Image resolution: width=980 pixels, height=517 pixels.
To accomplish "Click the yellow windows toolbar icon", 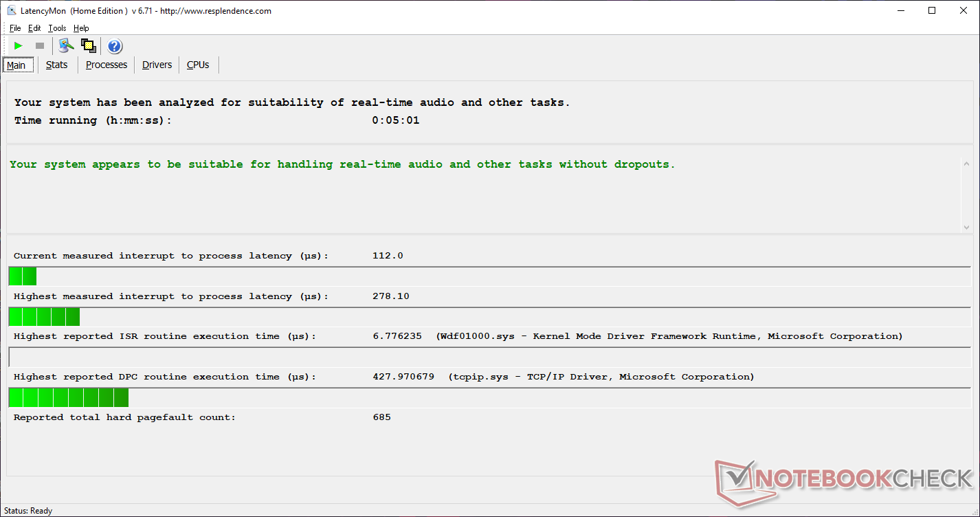I will (x=88, y=46).
